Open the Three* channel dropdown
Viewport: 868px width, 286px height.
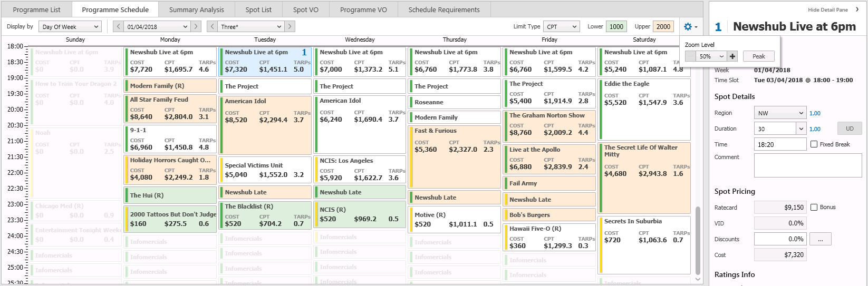251,26
